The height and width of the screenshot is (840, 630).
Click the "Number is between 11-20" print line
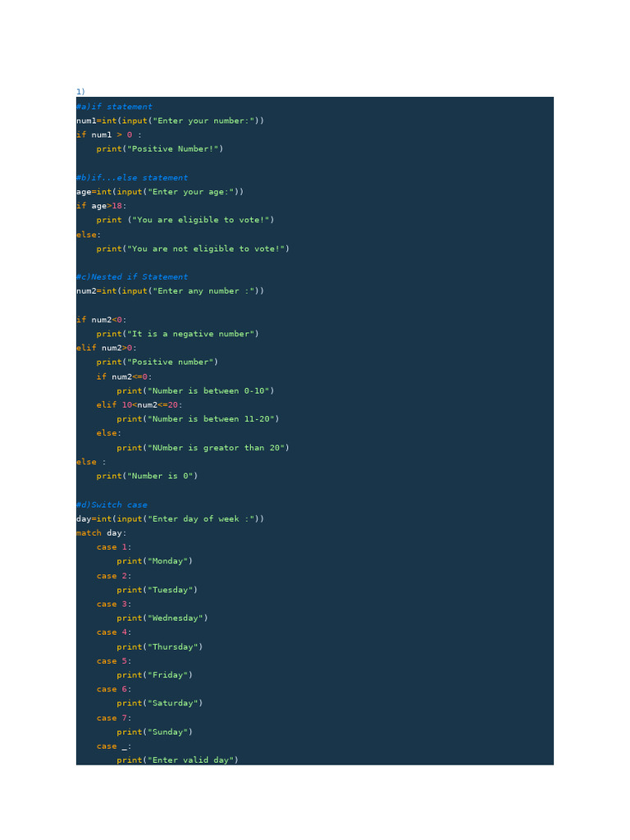198,419
